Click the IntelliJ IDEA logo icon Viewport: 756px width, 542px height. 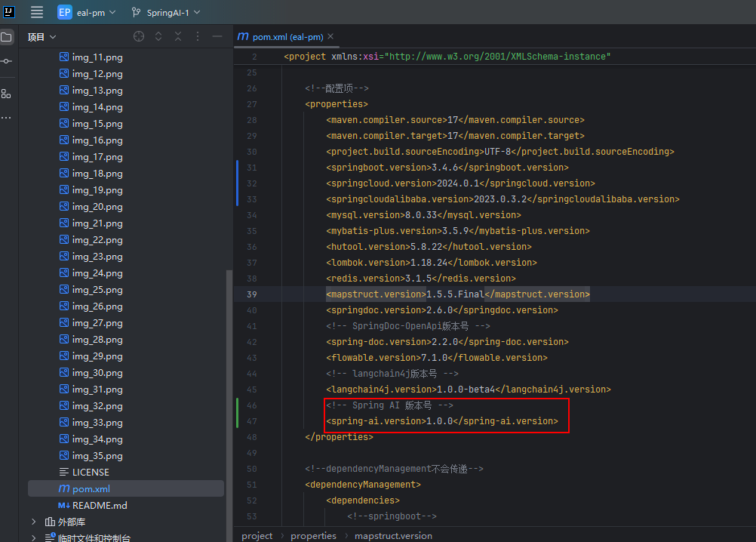(x=9, y=11)
